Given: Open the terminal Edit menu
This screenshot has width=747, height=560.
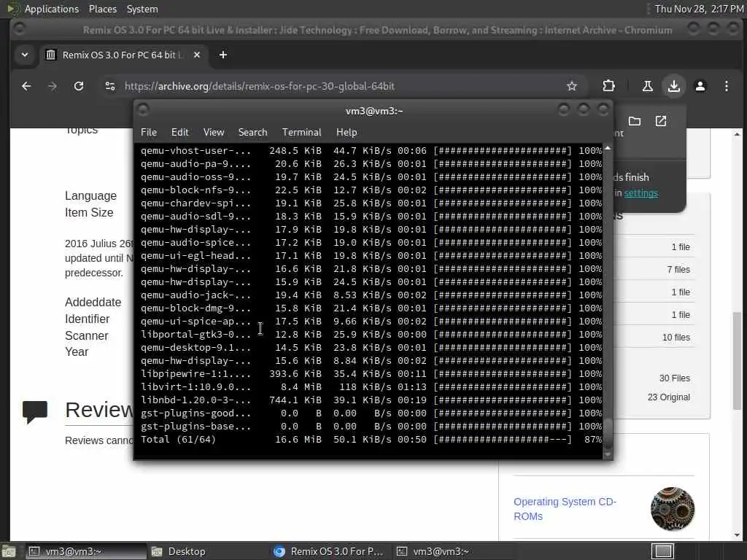Looking at the screenshot, I should click(x=179, y=133).
